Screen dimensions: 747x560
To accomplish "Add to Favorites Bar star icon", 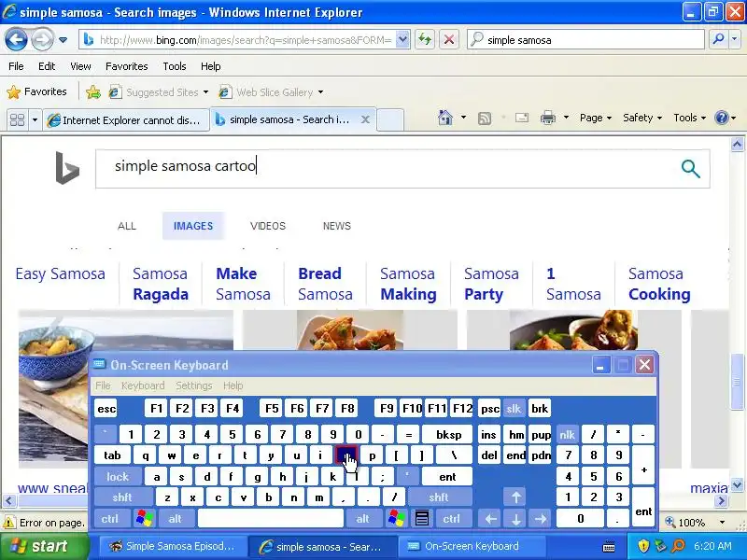I will click(92, 91).
